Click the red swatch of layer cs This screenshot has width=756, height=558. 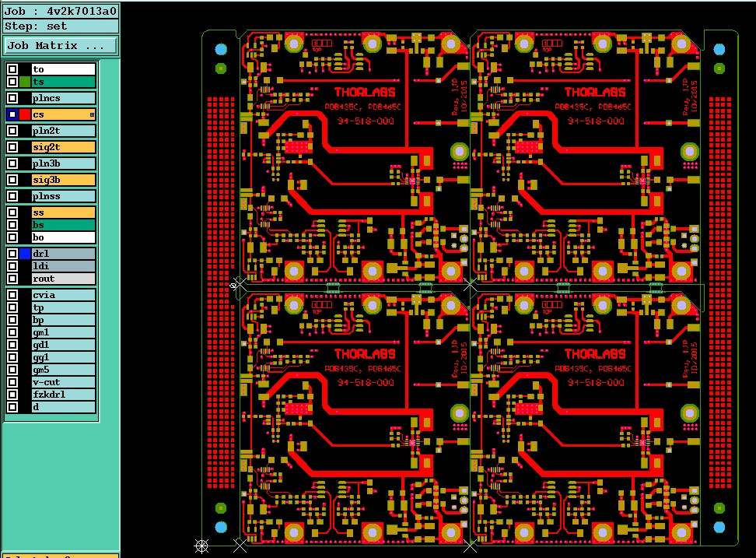click(x=25, y=114)
